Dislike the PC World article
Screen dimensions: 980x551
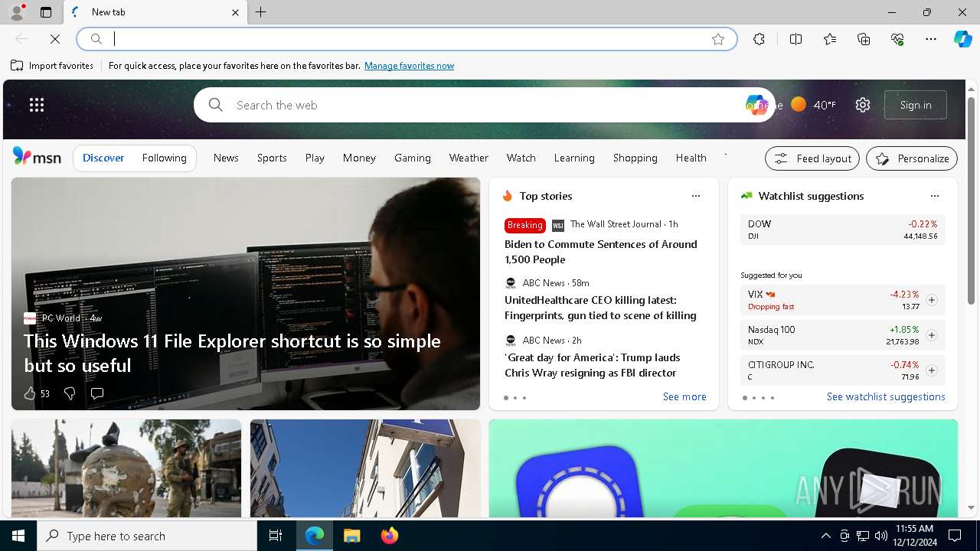70,393
